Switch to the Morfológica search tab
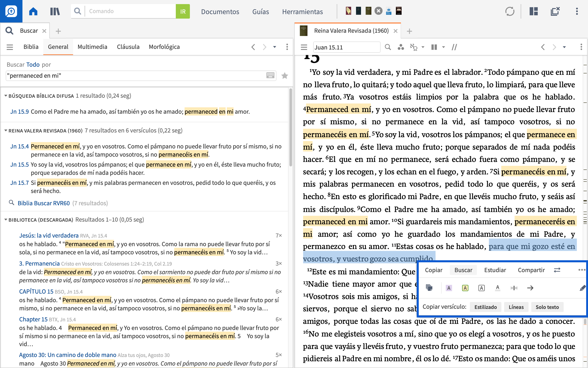 [x=164, y=47]
